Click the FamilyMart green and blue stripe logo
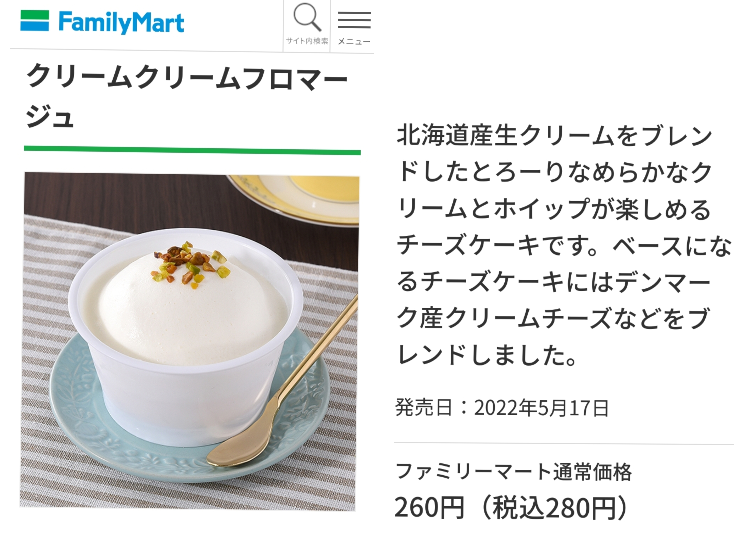The height and width of the screenshot is (535, 756). [35, 21]
